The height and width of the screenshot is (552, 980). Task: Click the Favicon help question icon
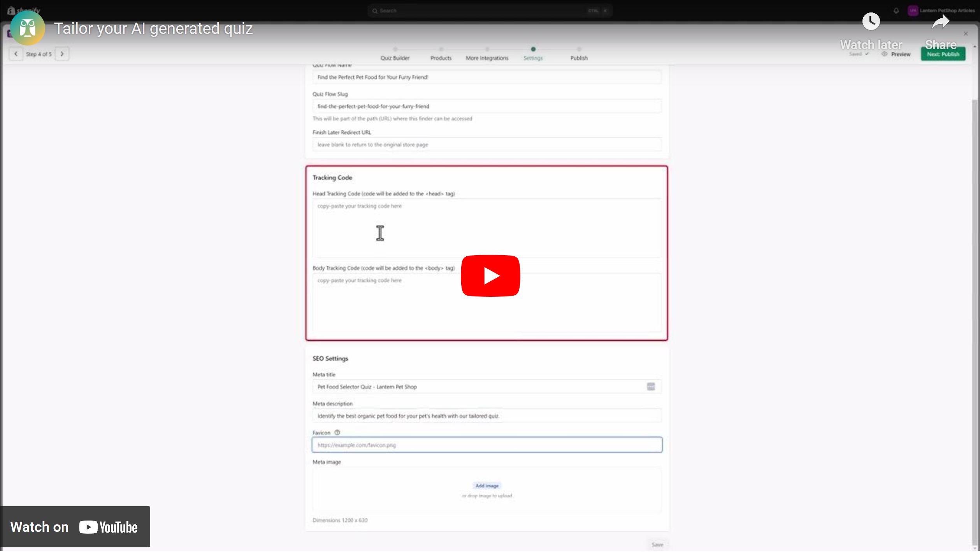tap(337, 433)
